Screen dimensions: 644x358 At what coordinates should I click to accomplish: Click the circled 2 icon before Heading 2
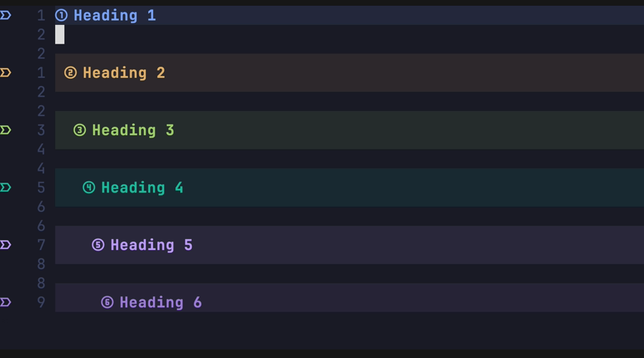coord(70,72)
